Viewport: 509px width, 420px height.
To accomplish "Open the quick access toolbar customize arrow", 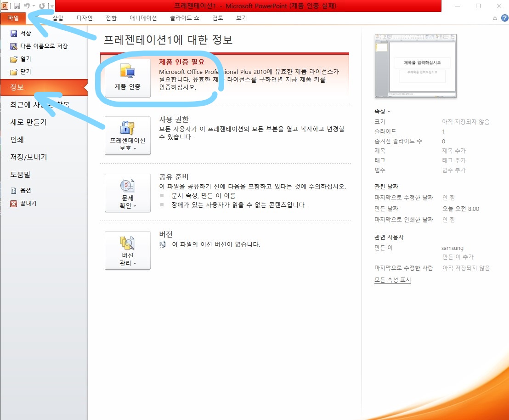I will coord(52,6).
